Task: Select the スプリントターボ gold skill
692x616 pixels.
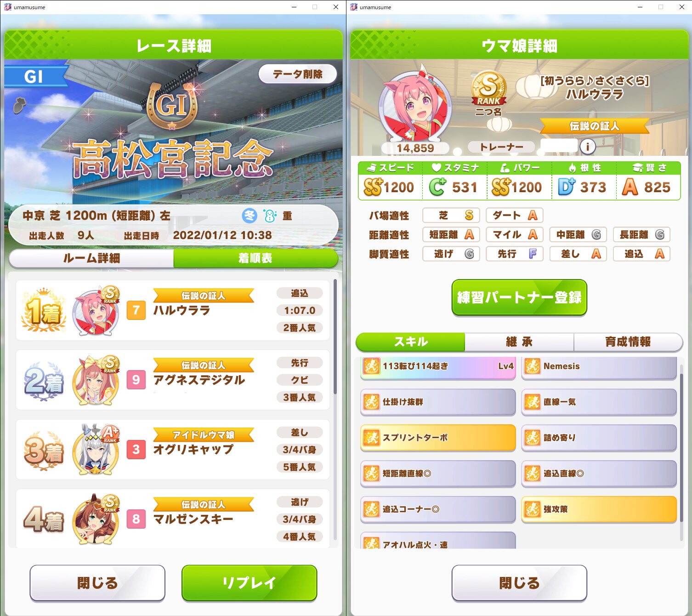Action: pyautogui.click(x=438, y=438)
